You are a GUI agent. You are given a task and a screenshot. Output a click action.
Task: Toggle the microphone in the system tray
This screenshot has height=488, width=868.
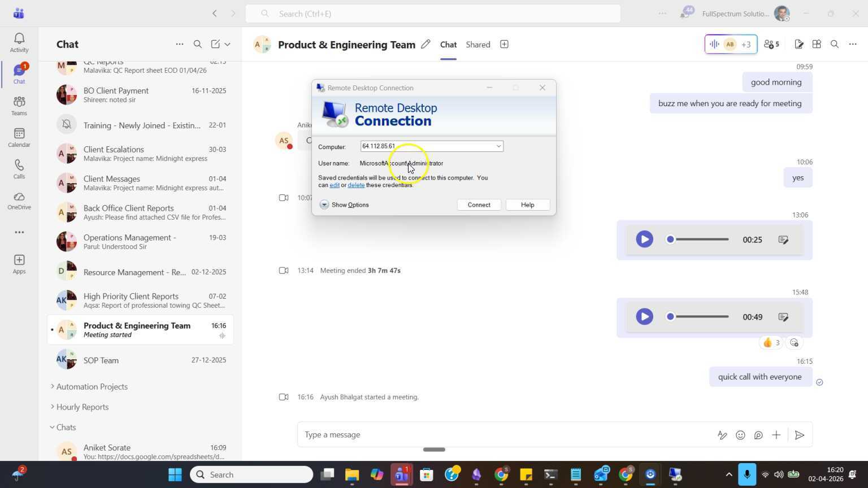[x=747, y=474]
